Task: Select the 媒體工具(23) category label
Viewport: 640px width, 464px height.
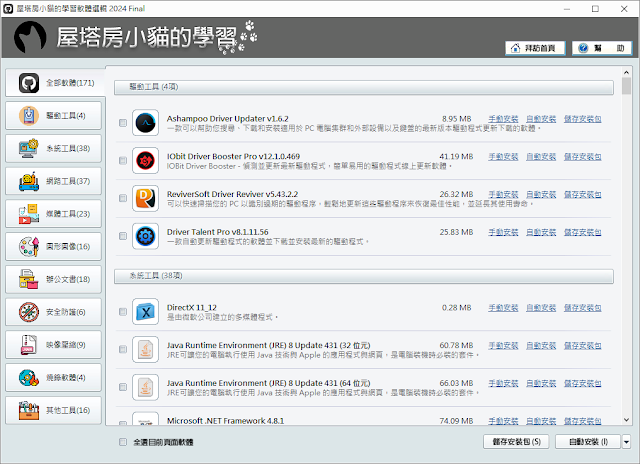Action: (x=68, y=214)
